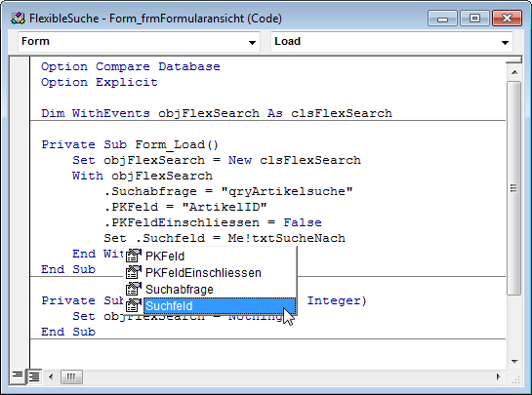The image size is (532, 395).
Task: Click the property icon next to Suchfeld
Action: 134,306
